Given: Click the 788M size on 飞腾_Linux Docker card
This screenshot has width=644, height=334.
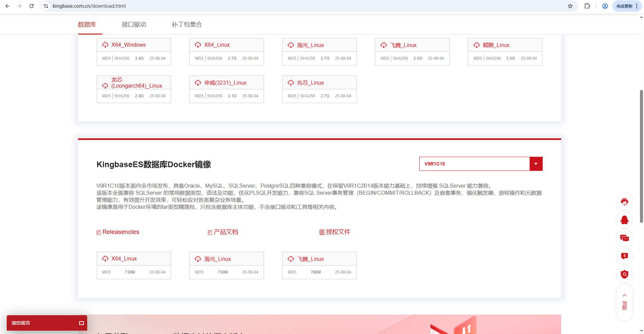Looking at the screenshot, I should 316,272.
